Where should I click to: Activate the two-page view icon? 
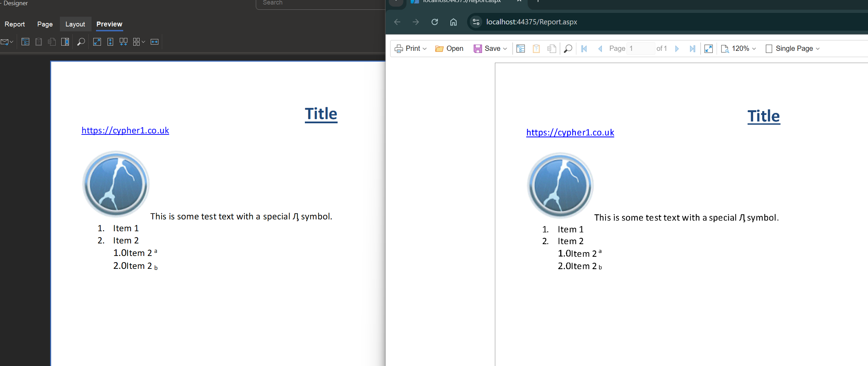124,42
